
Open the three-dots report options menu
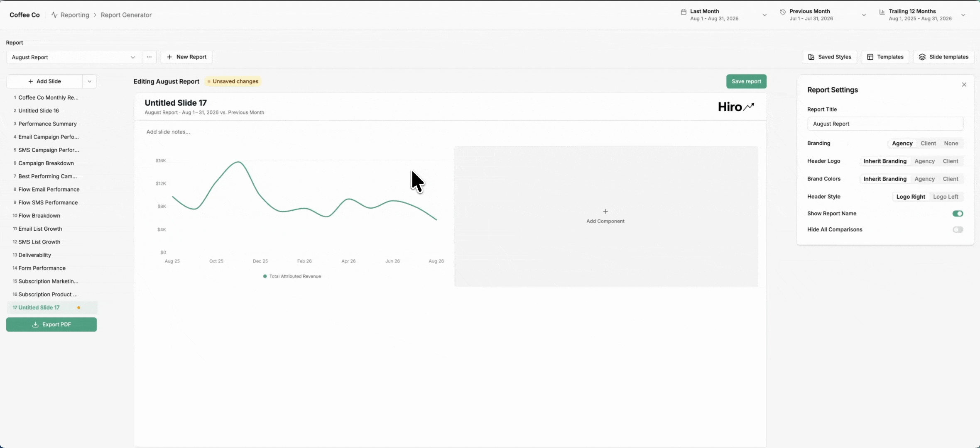tap(149, 57)
